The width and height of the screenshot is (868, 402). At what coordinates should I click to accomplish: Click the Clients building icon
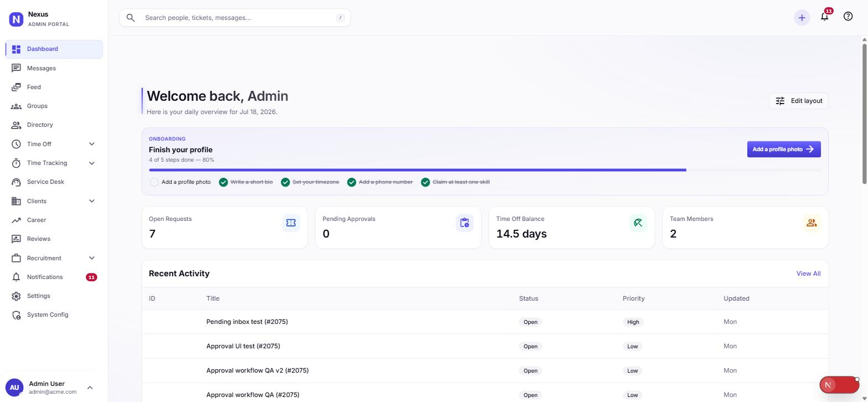16,201
